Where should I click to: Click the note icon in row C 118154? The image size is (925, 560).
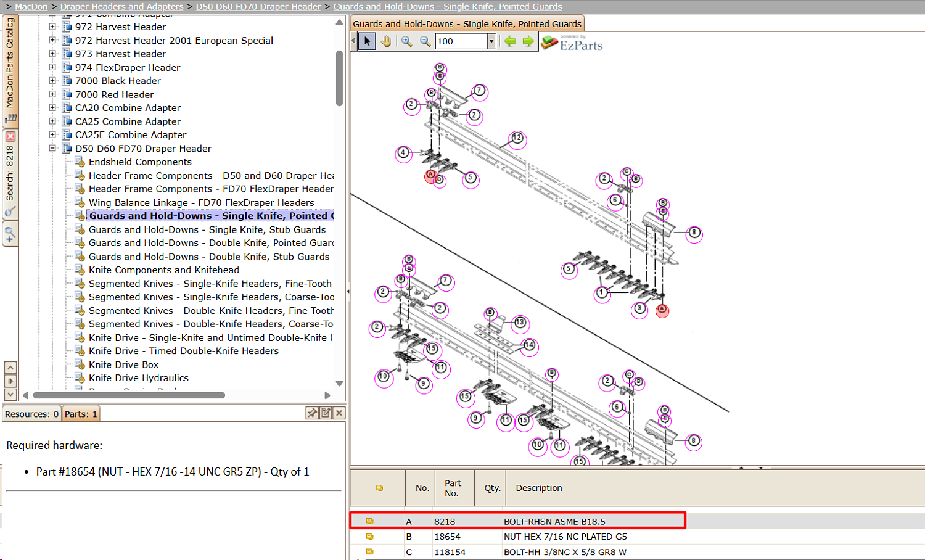pos(370,552)
